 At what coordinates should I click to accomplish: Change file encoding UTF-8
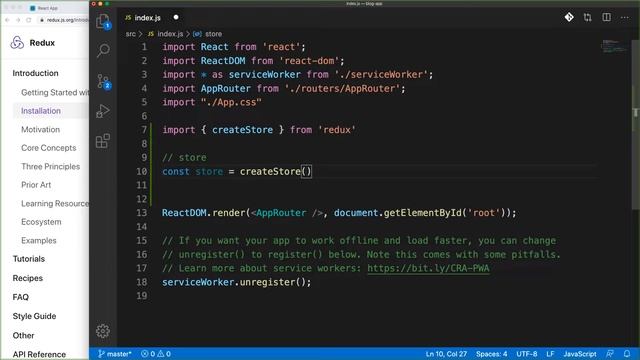527,354
